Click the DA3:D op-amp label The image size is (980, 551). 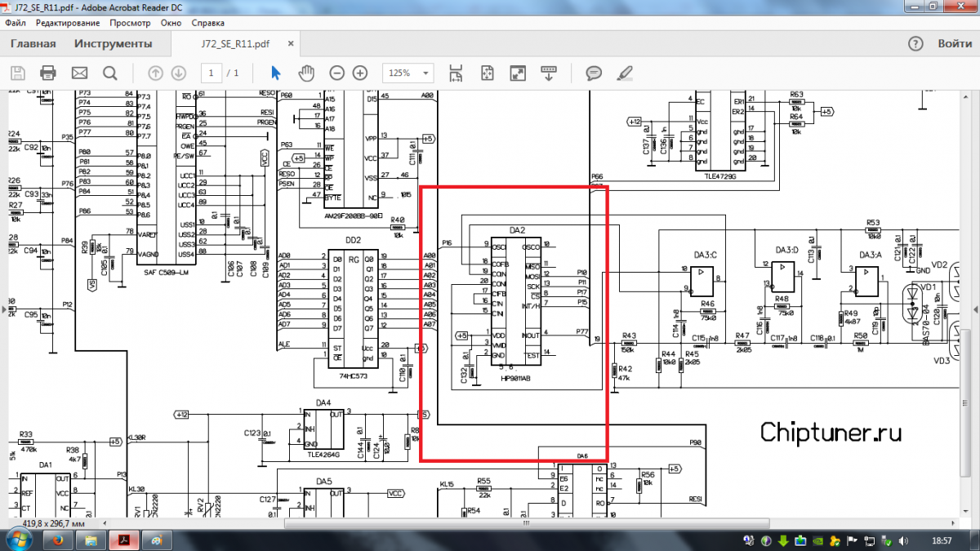tap(787, 249)
